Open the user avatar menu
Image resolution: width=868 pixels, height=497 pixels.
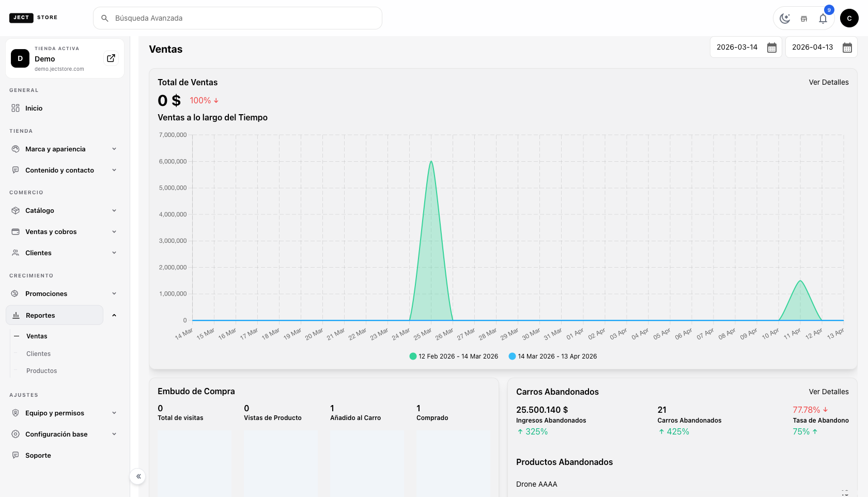coord(849,18)
